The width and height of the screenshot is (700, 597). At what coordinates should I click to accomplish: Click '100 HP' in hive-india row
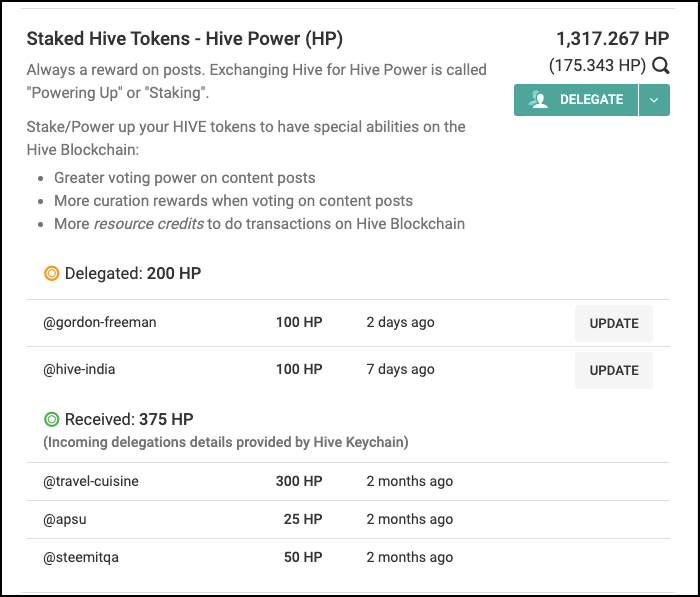[299, 369]
